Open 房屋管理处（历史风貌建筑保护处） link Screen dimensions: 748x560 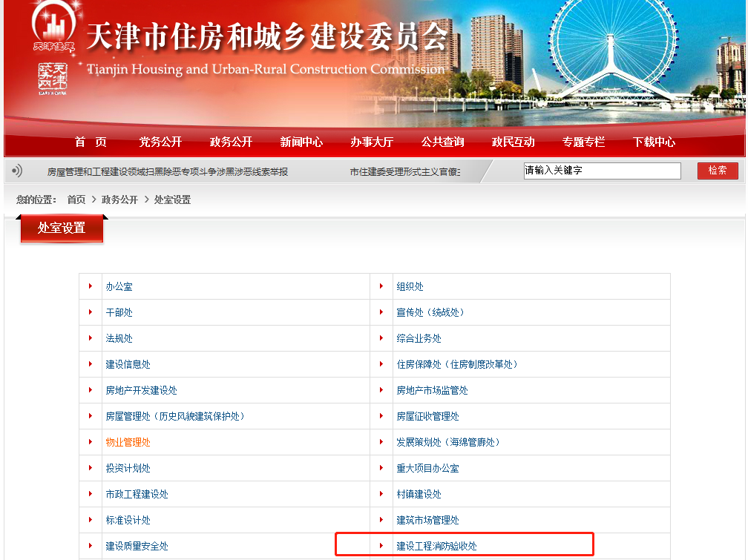click(x=176, y=416)
